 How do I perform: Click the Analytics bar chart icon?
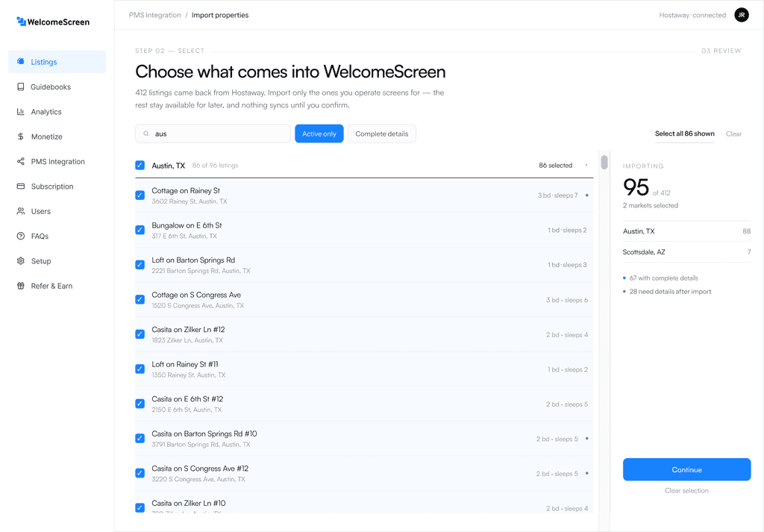(20, 112)
